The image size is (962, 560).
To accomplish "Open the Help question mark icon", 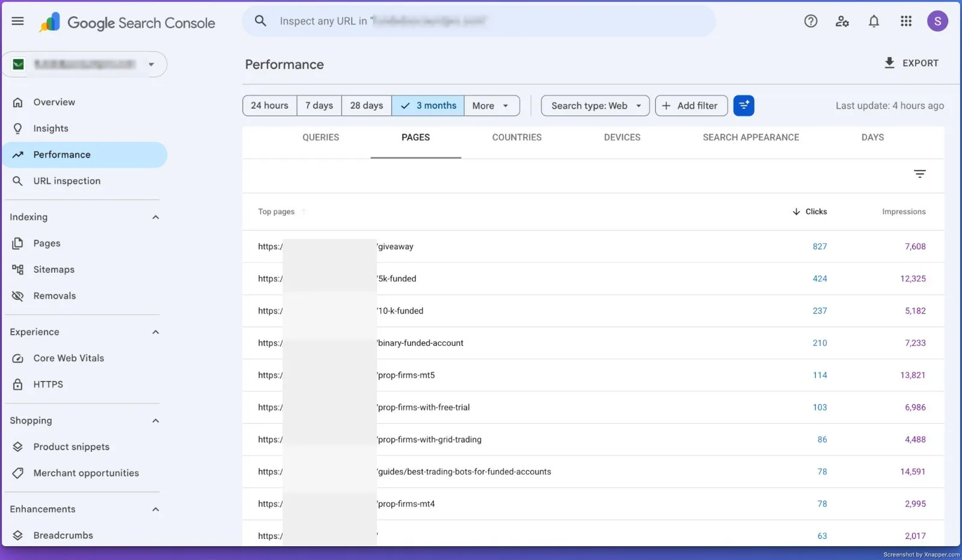I will [x=810, y=22].
